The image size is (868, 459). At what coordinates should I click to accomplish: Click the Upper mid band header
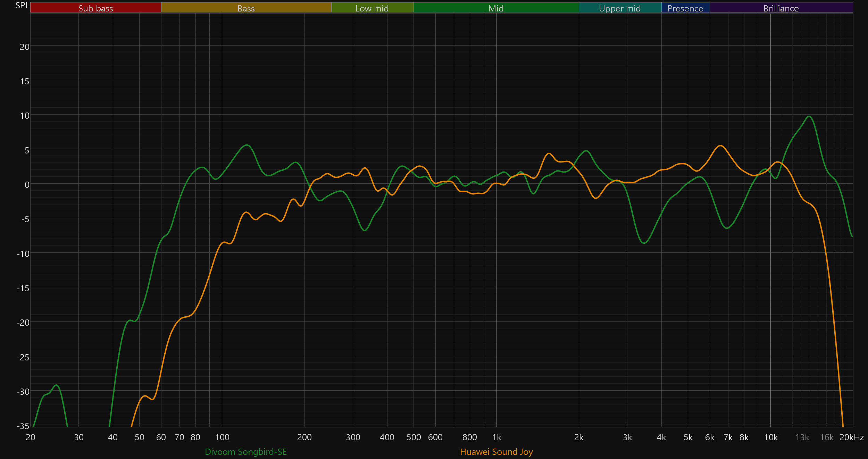(620, 8)
